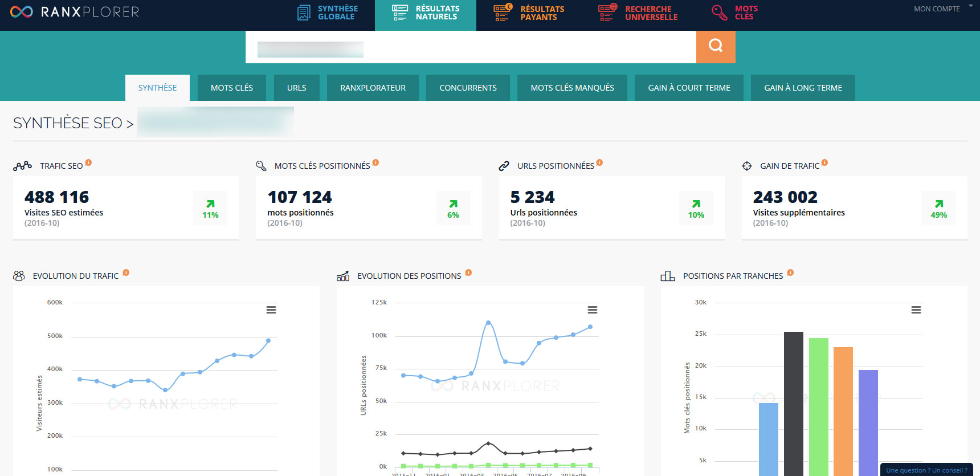Click the Mots Clés Positionnés magnifier icon
This screenshot has height=476, width=980.
click(x=261, y=166)
